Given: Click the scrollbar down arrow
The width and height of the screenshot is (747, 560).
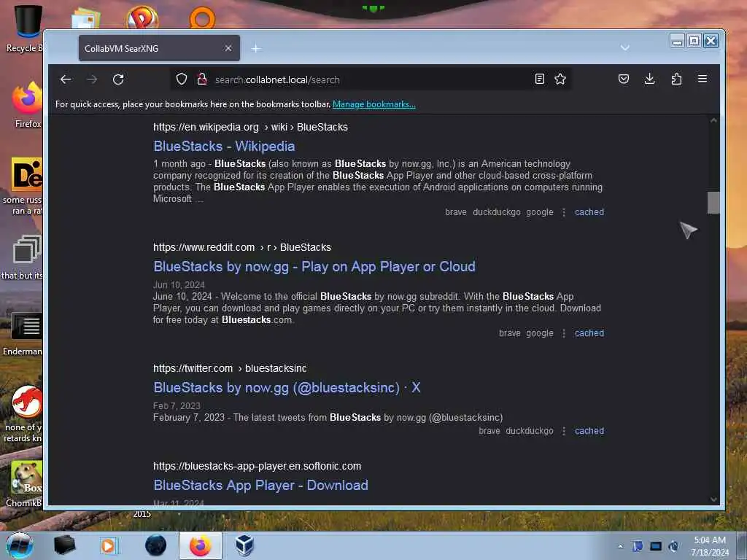Looking at the screenshot, I should pyautogui.click(x=713, y=499).
